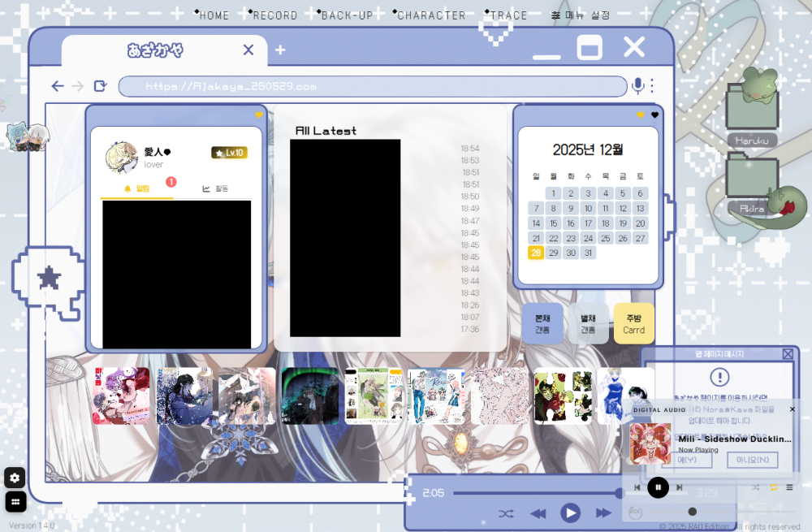
Task: Open a new tab with plus icon
Action: (280, 50)
